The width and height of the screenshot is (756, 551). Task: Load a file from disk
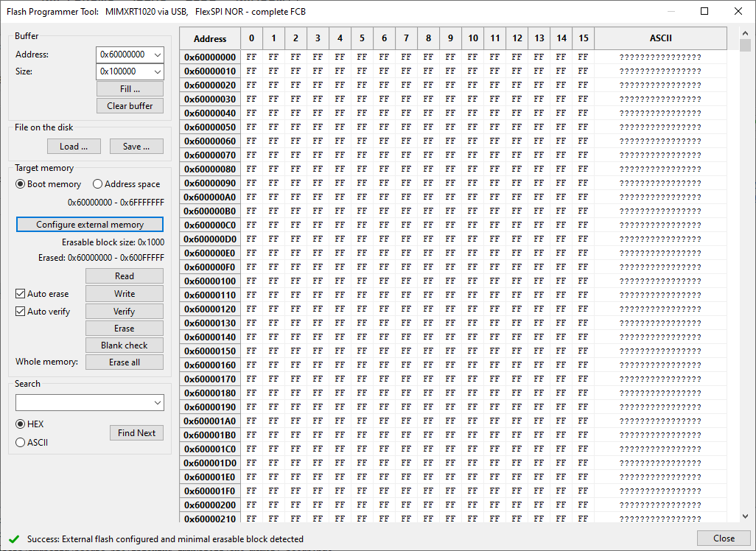(74, 146)
